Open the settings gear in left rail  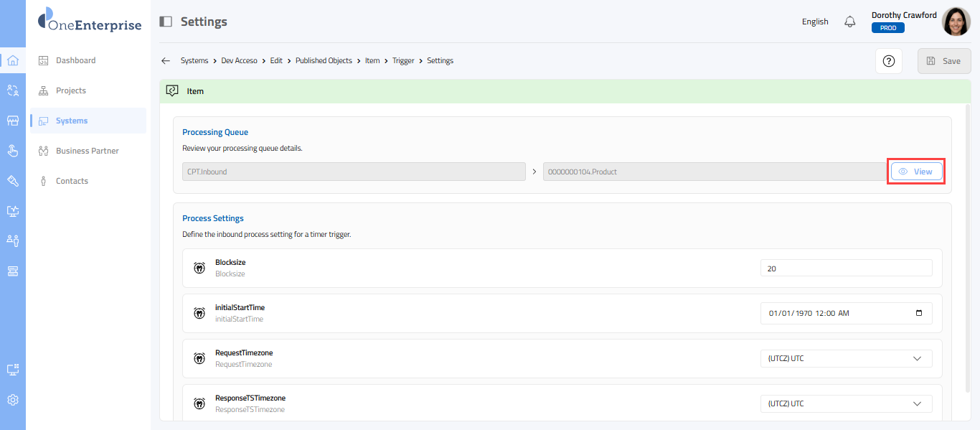12,400
